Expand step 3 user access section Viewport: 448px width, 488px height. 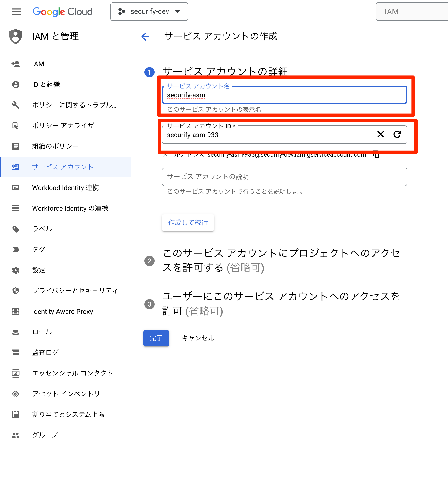[281, 304]
